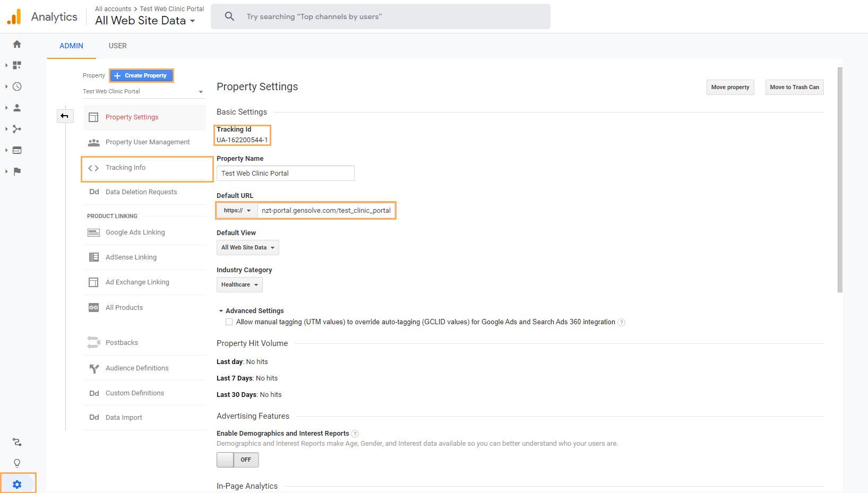Click the Test Web Clinic Portal breadcrumb

tap(172, 9)
